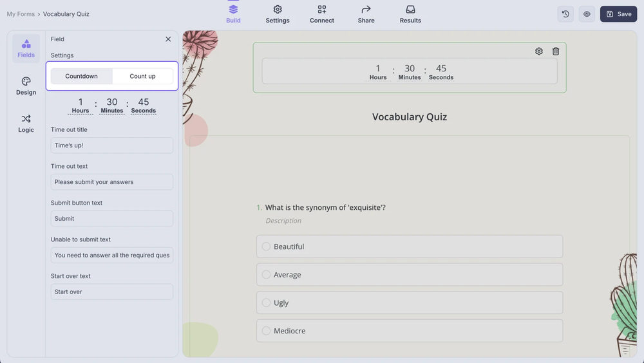The height and width of the screenshot is (363, 644).
Task: Open the Design palette panel
Action: [x=26, y=86]
